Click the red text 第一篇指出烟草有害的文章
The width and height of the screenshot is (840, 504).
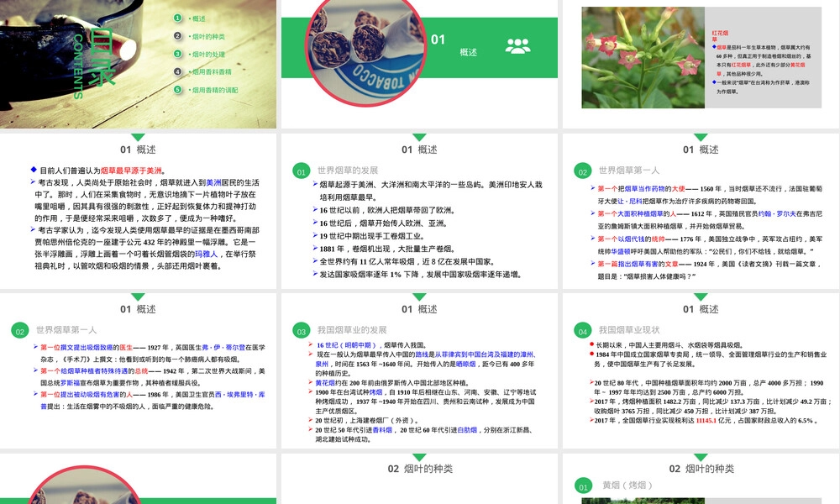(x=638, y=264)
